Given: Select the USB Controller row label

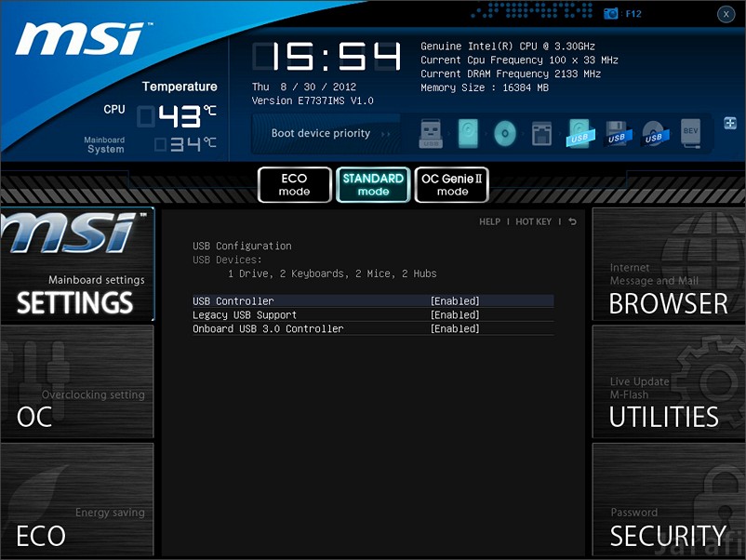Looking at the screenshot, I should pos(233,301).
